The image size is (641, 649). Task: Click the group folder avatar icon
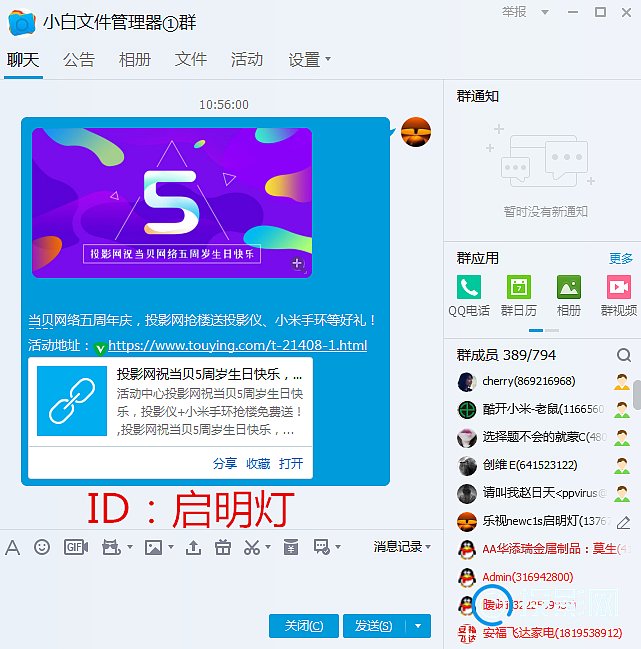click(x=22, y=23)
